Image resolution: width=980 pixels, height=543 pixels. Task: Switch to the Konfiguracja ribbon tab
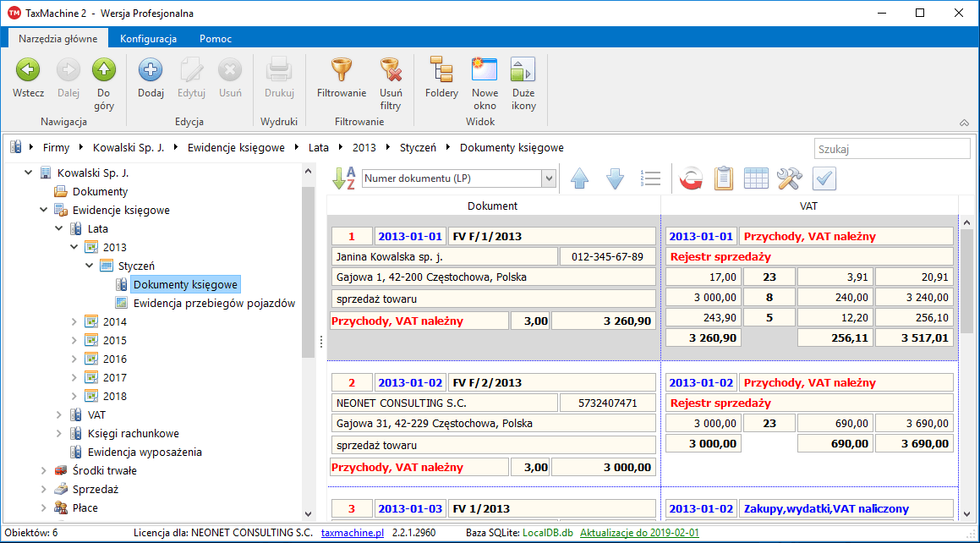click(x=148, y=39)
